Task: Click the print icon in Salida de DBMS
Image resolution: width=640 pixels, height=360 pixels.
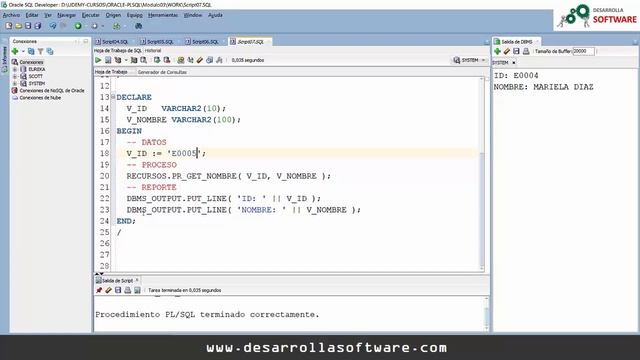Action: [526, 51]
